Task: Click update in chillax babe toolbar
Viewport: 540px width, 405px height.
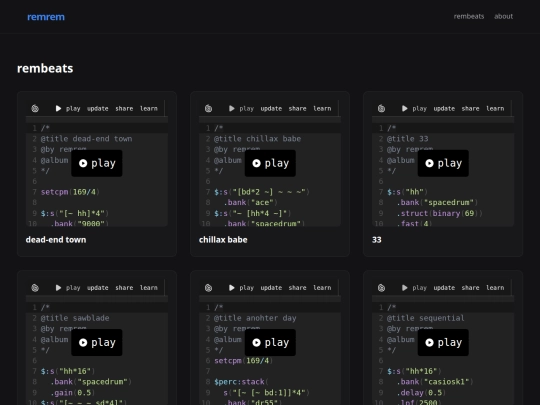Action: coord(271,108)
